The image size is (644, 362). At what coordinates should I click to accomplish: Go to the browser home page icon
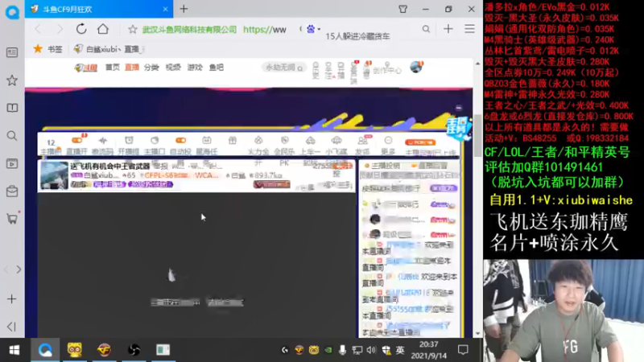coord(103,29)
